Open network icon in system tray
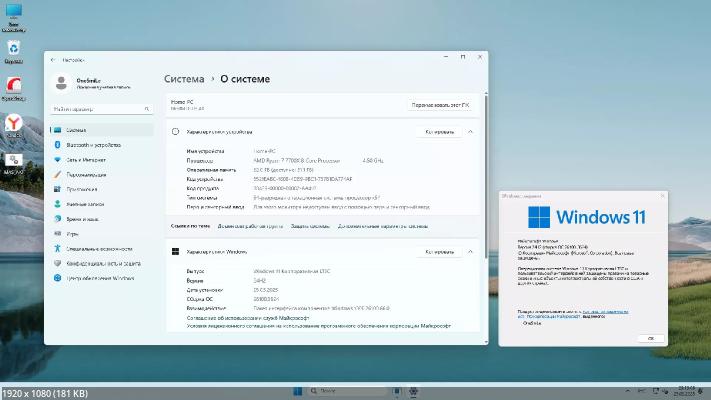The width and height of the screenshot is (711, 400). (x=656, y=391)
